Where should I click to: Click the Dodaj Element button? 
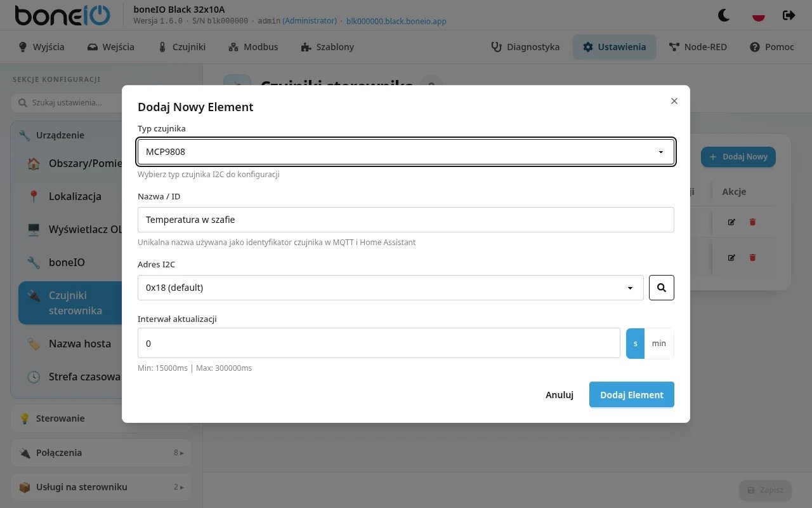(x=632, y=394)
